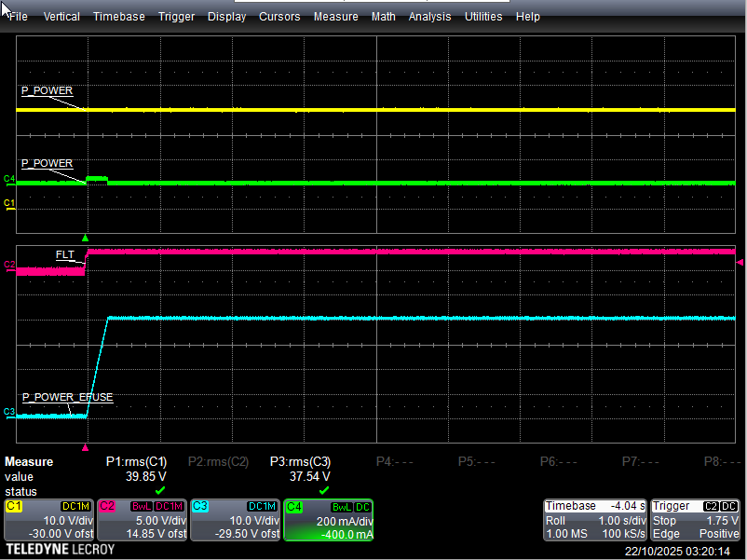Screen dimensions: 747x560
Task: Click the BwL badge on C4 descriptor
Action: tap(342, 507)
